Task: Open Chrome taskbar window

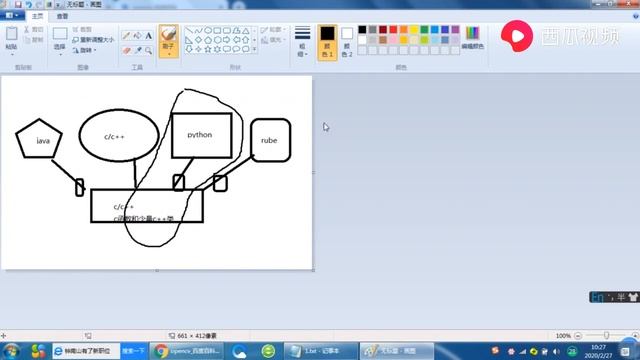Action: pos(187,351)
